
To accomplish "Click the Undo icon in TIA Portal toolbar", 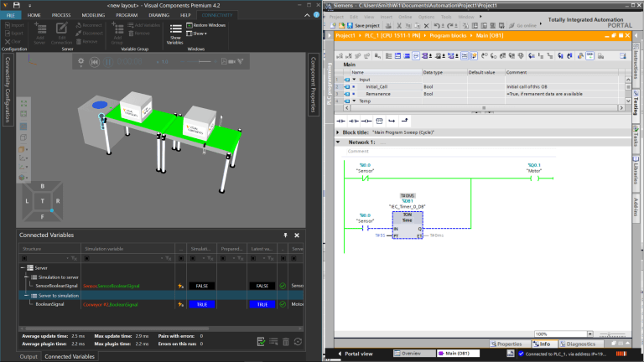I will tap(437, 25).
